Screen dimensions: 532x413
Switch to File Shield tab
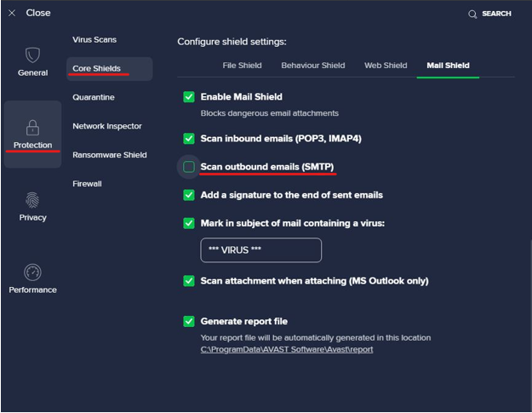pos(242,66)
